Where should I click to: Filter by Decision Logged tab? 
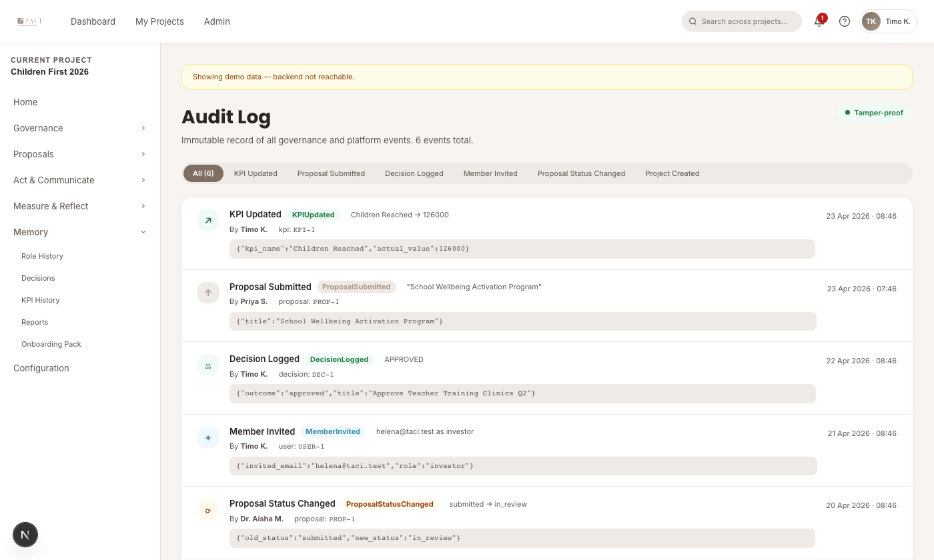click(414, 173)
